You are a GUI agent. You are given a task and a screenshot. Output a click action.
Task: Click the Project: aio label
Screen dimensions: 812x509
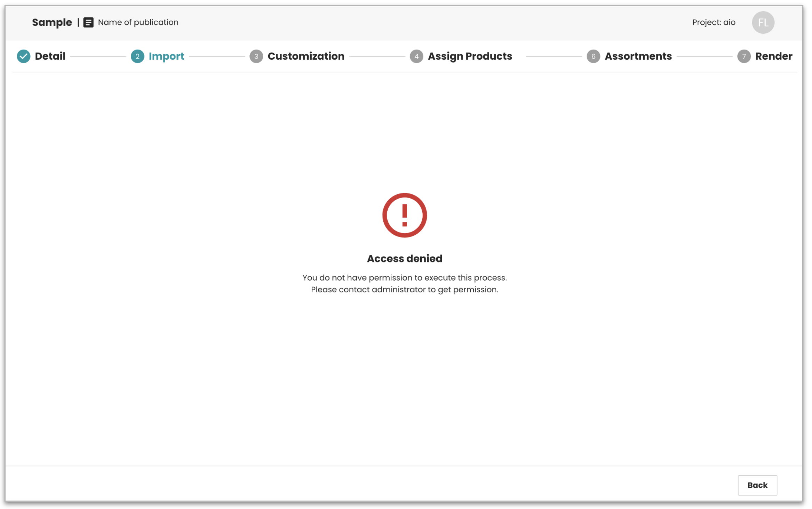(713, 23)
